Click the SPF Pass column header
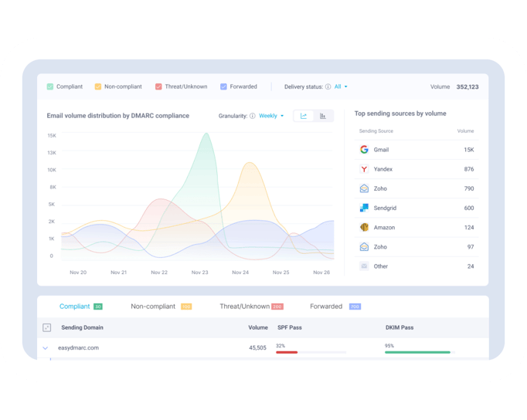The image size is (527, 420). pos(289,327)
